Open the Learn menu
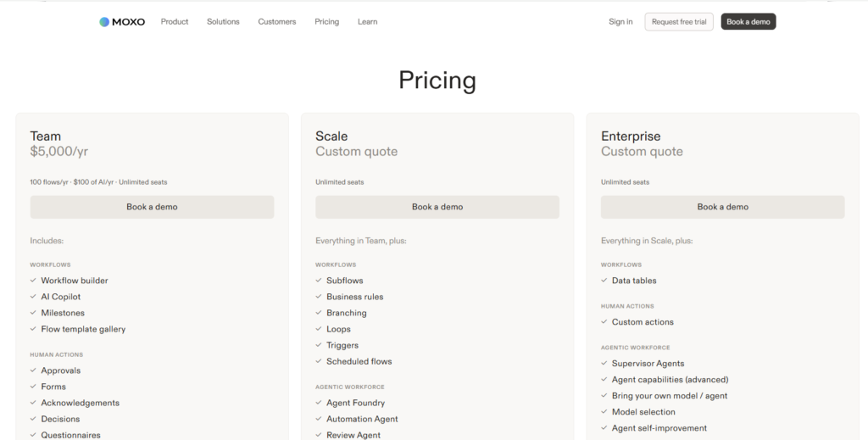The height and width of the screenshot is (440, 868). tap(368, 21)
